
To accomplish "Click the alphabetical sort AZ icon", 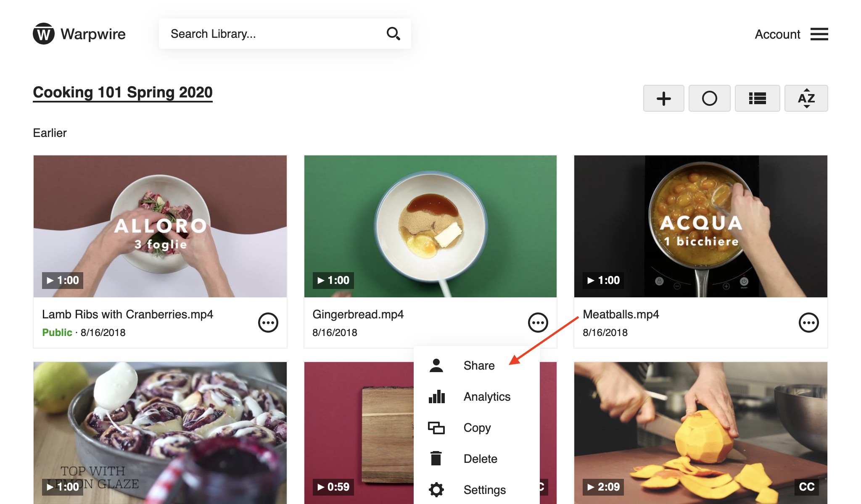I will (806, 98).
